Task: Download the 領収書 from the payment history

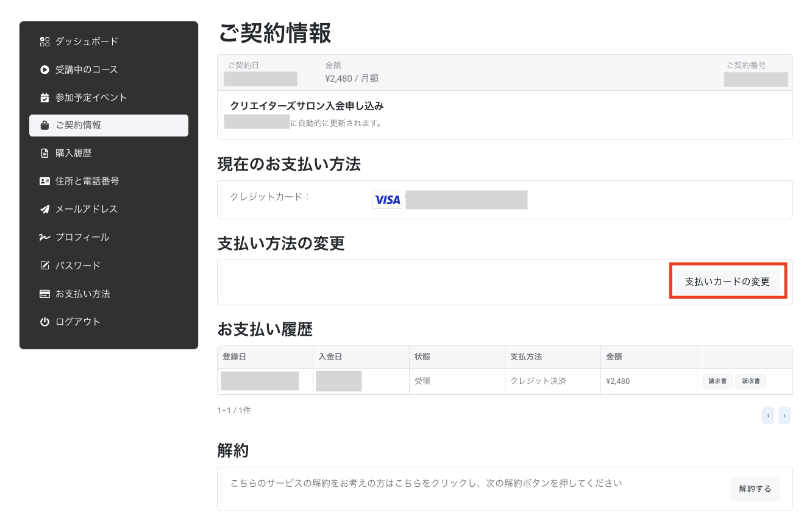Action: coord(752,381)
